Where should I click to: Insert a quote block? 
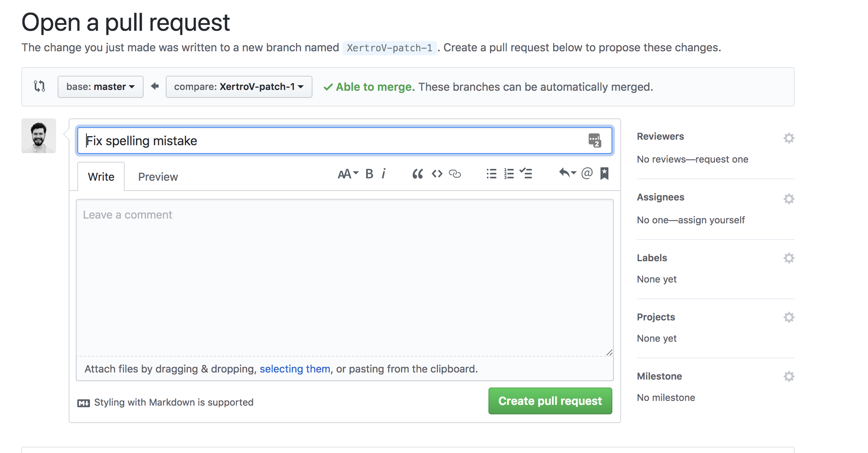pos(417,174)
